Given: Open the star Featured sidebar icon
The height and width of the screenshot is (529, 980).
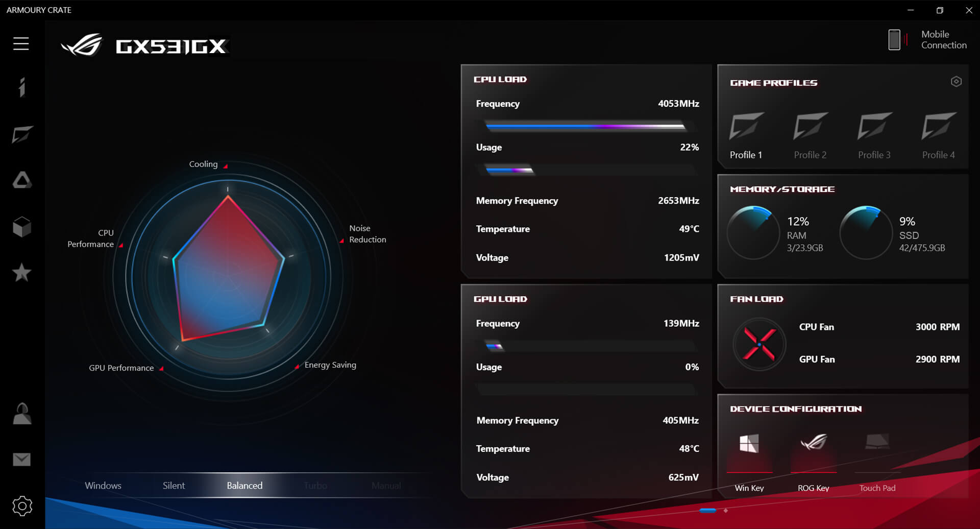Looking at the screenshot, I should click(21, 272).
